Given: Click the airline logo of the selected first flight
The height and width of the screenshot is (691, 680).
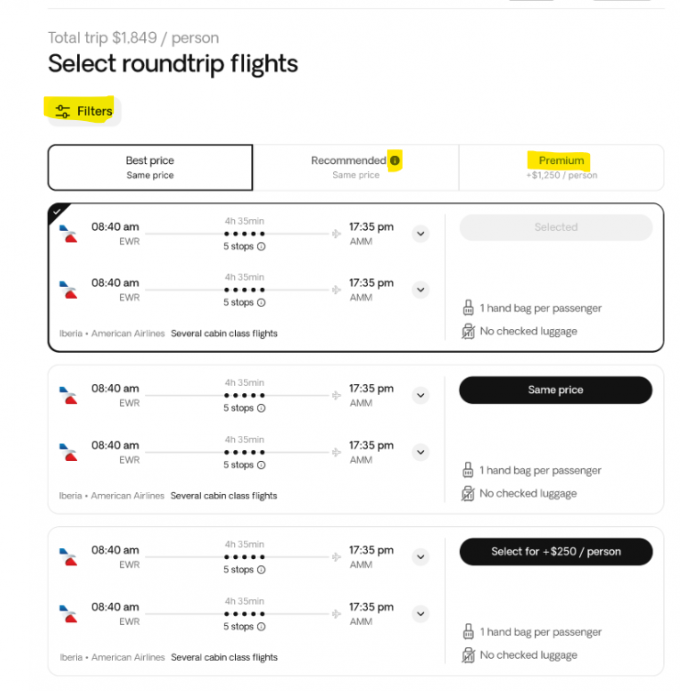Looking at the screenshot, I should tap(68, 234).
